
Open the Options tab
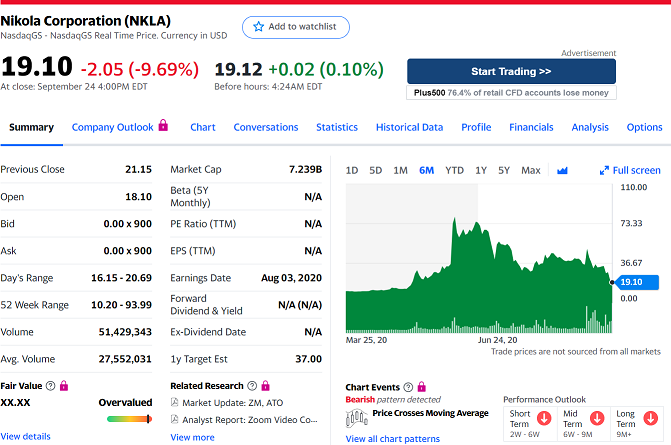click(x=644, y=128)
